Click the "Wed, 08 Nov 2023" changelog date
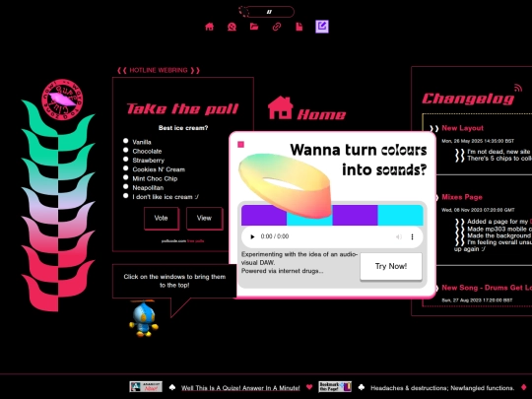Image resolution: width=532 pixels, height=399 pixels. point(478,210)
